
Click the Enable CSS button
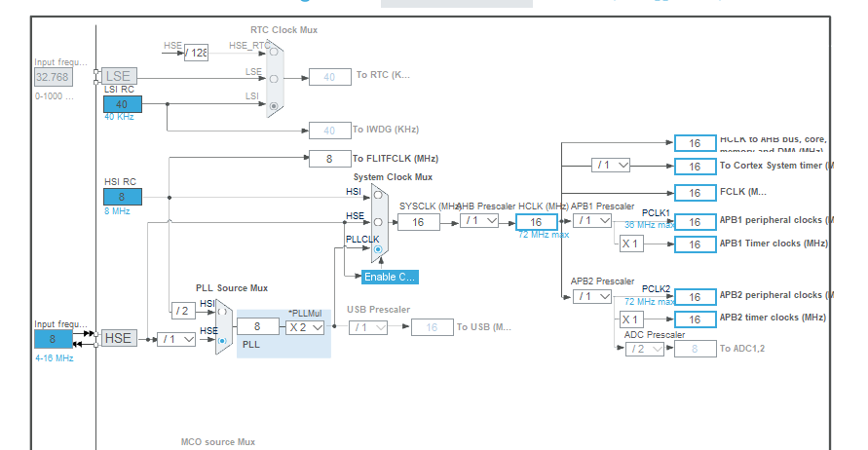click(390, 277)
